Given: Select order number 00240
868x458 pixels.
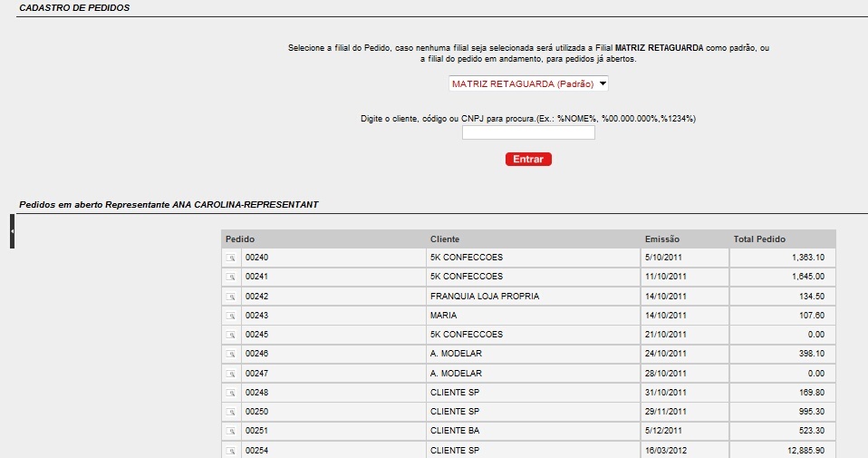Looking at the screenshot, I should [x=256, y=258].
